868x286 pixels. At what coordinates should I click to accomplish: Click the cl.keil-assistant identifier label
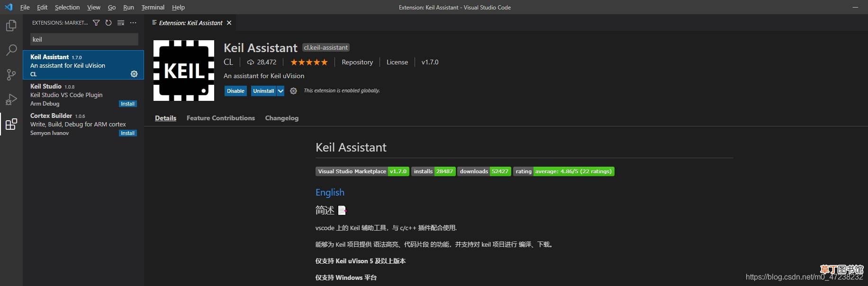click(x=326, y=47)
